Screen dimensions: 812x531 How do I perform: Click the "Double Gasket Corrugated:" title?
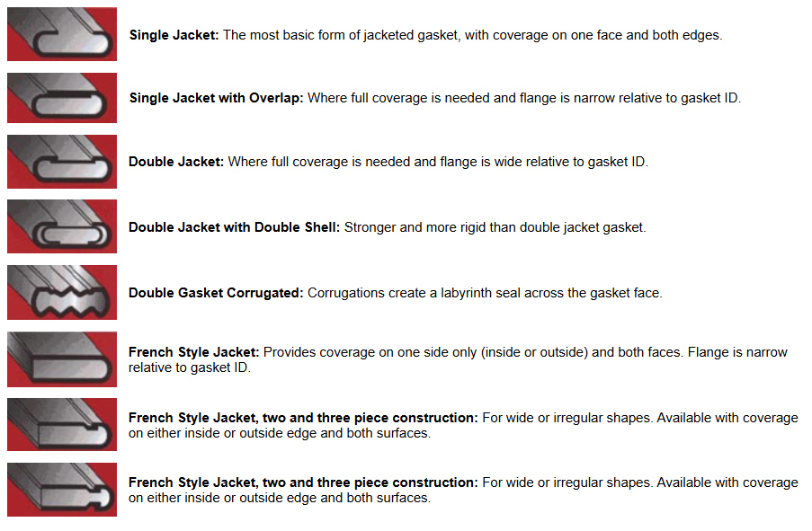click(216, 293)
